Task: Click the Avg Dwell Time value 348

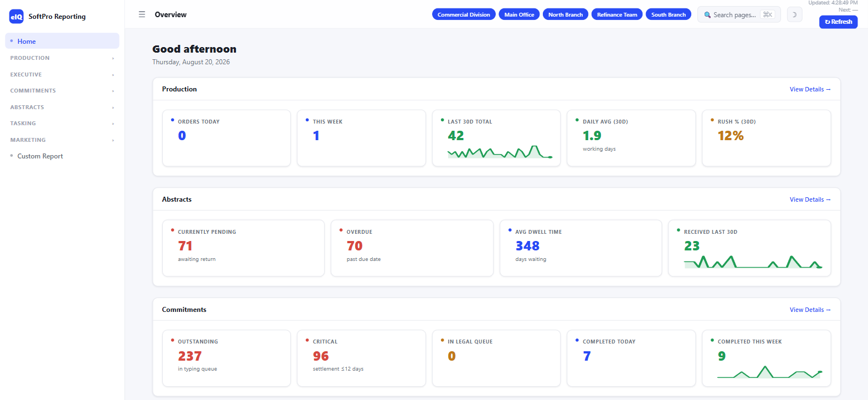Action: 527,245
